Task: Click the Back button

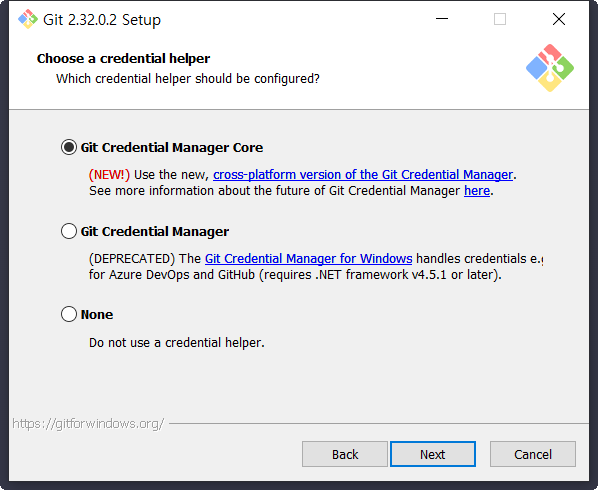Action: point(345,454)
